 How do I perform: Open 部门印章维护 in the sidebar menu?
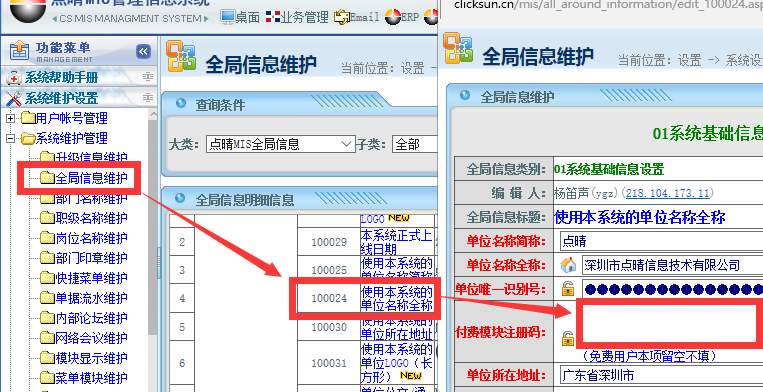coord(91,258)
